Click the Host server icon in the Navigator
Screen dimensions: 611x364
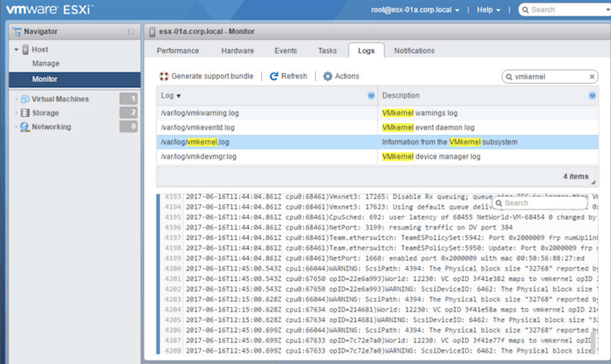point(25,50)
